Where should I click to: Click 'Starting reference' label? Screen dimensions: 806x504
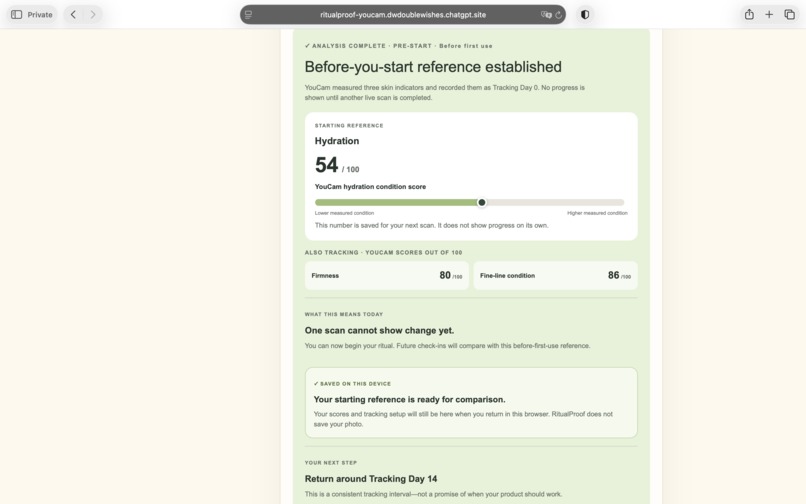(x=349, y=125)
